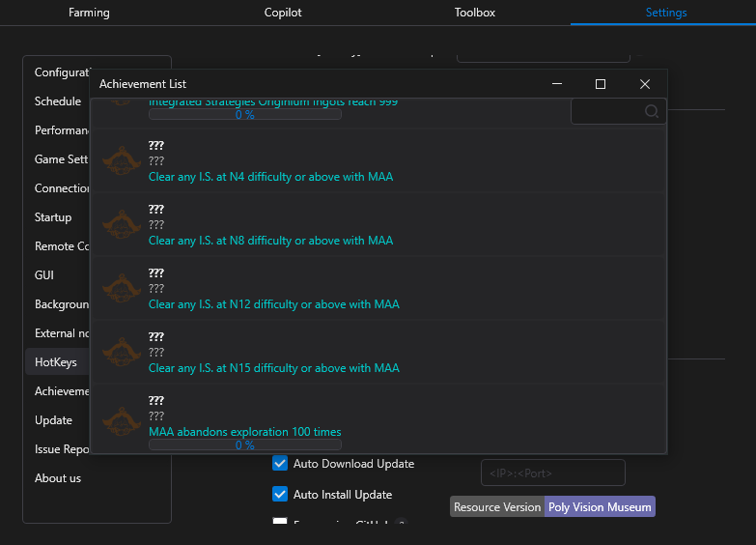This screenshot has height=545, width=756.
Task: Click the IP:Port input field
Action: coord(553,473)
